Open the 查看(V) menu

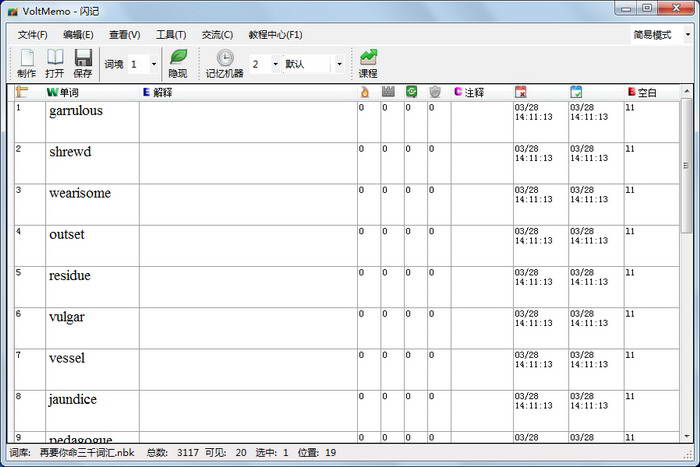[125, 34]
